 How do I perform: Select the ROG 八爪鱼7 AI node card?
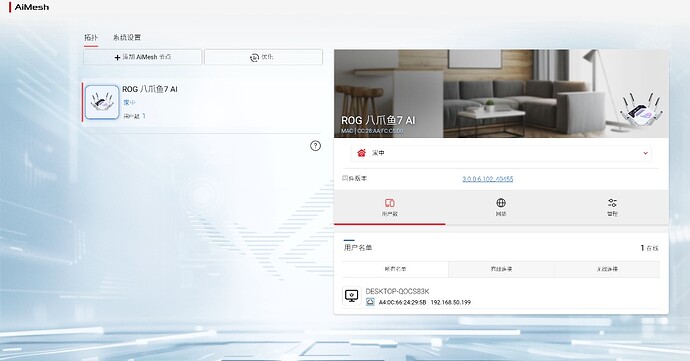(202, 103)
